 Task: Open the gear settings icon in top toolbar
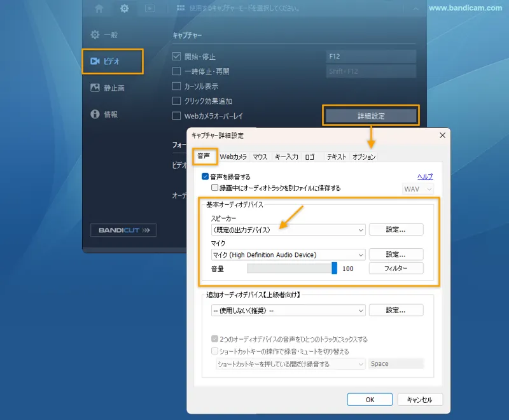point(124,8)
